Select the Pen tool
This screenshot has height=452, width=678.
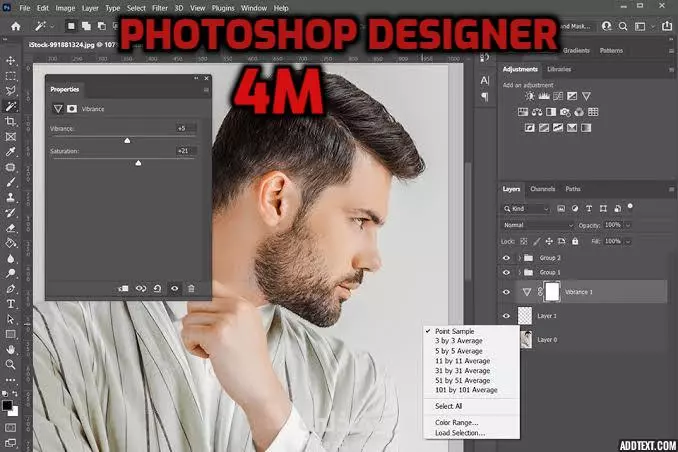10,289
